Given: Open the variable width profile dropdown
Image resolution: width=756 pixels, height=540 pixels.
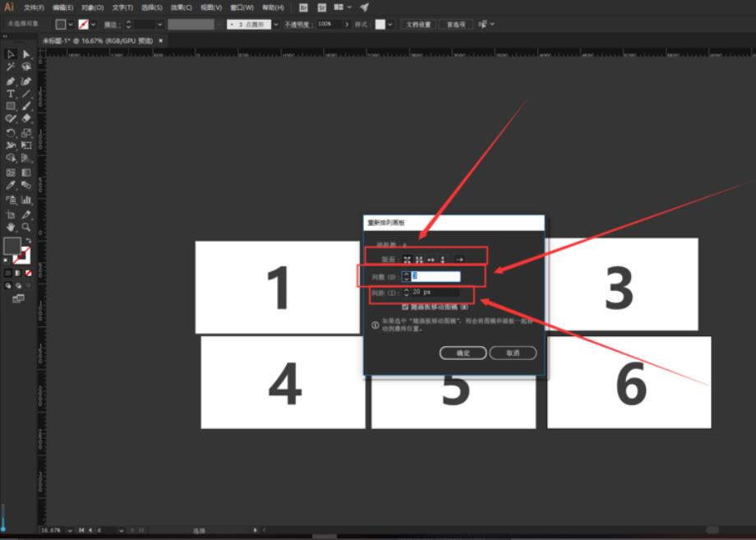Looking at the screenshot, I should (218, 24).
